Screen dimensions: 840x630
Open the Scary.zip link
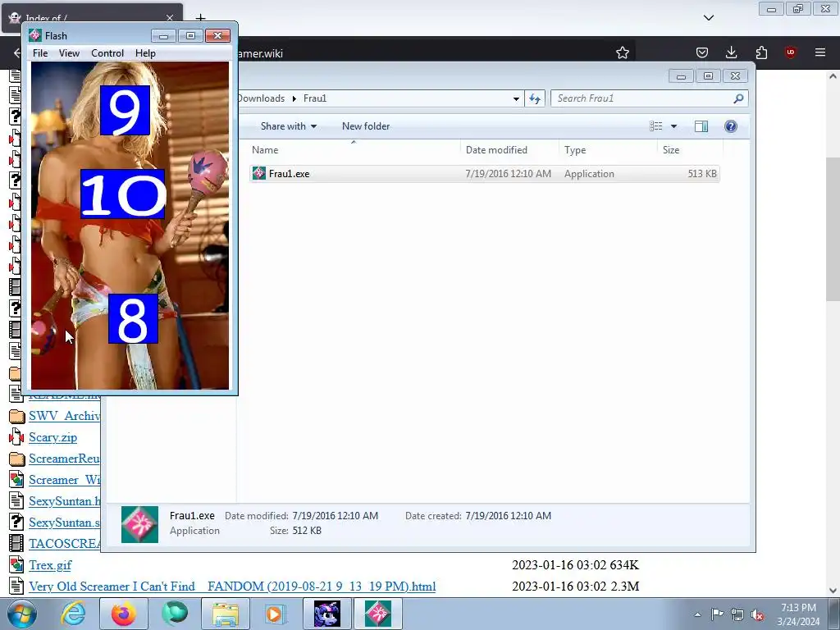coord(53,438)
